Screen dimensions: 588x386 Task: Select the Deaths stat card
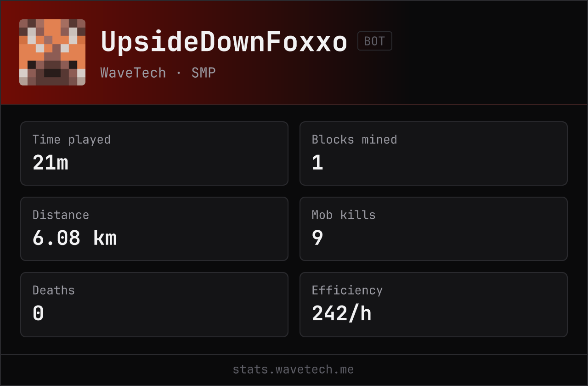coord(154,305)
